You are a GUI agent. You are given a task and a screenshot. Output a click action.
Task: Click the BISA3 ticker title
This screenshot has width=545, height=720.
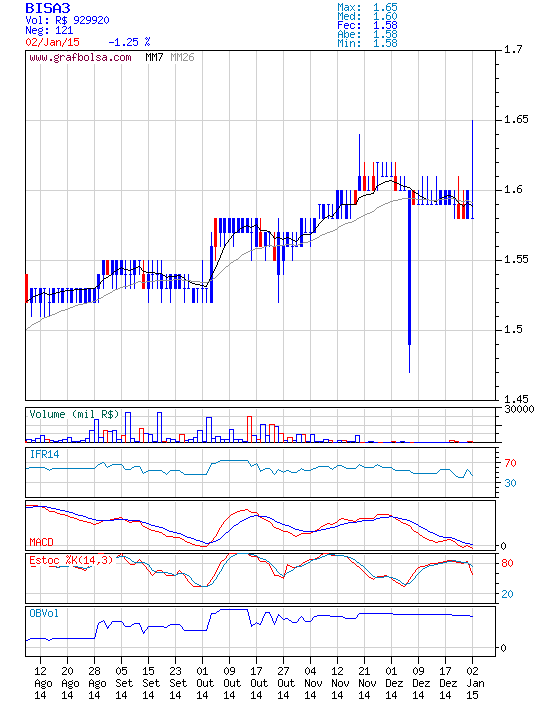(48, 8)
